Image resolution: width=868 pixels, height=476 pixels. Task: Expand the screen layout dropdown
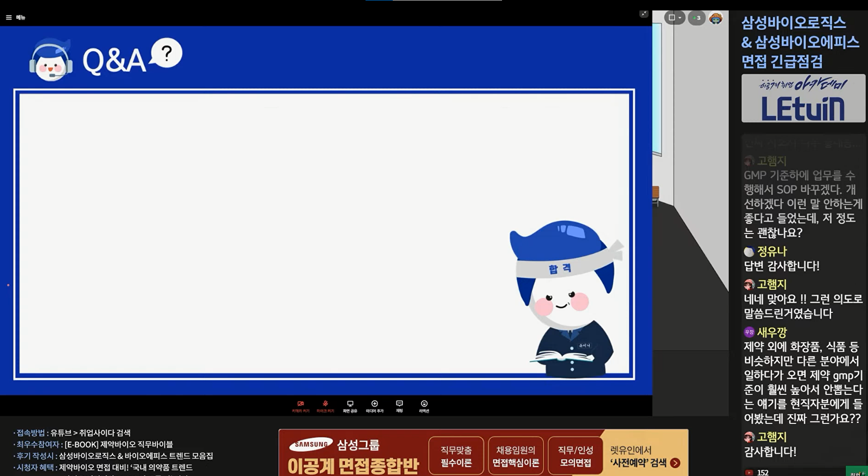coord(674,18)
